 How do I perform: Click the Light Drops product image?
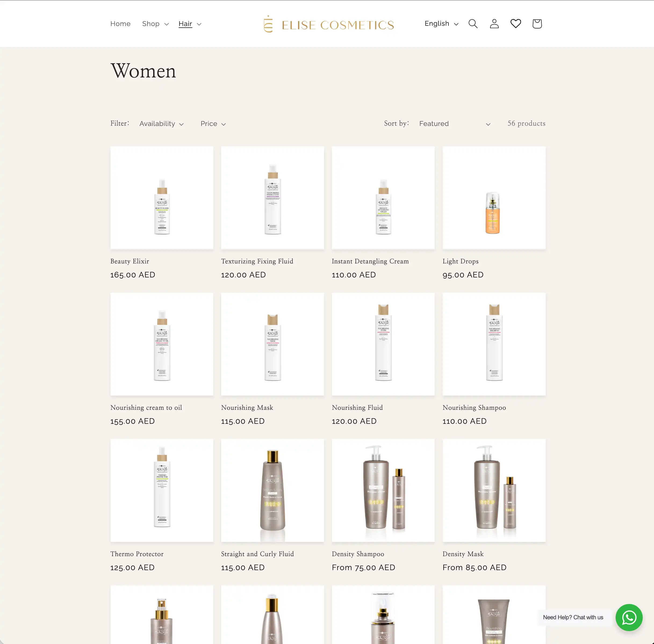494,198
